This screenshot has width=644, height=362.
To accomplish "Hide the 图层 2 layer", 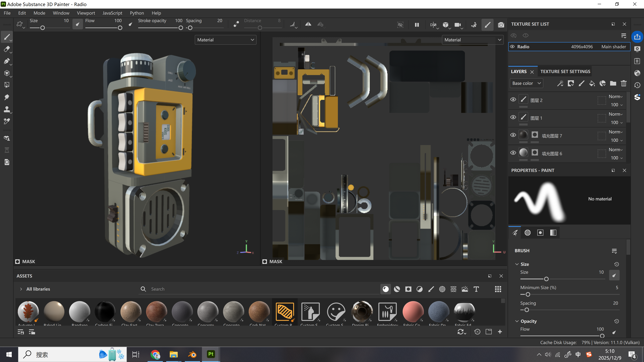I will (513, 99).
